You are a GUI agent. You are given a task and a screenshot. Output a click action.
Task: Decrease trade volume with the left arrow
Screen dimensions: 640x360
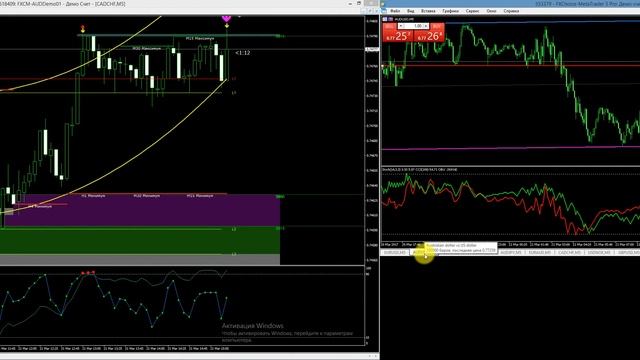pos(401,26)
